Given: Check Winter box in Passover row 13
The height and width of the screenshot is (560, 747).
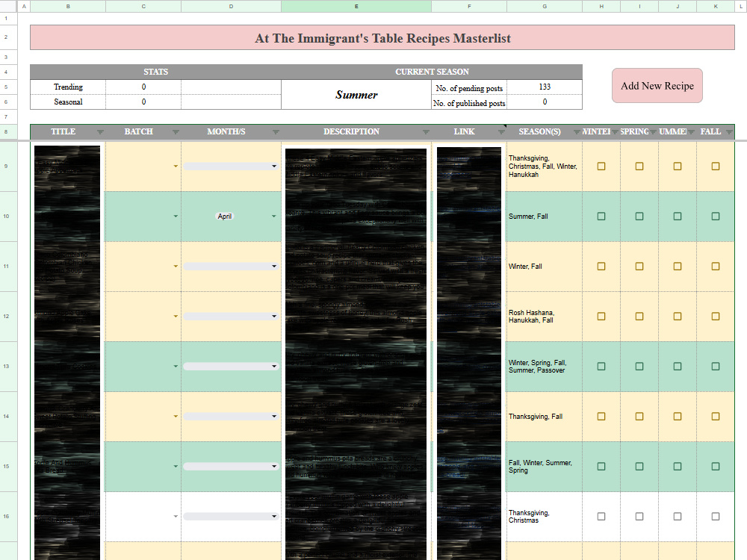Looking at the screenshot, I should click(601, 366).
